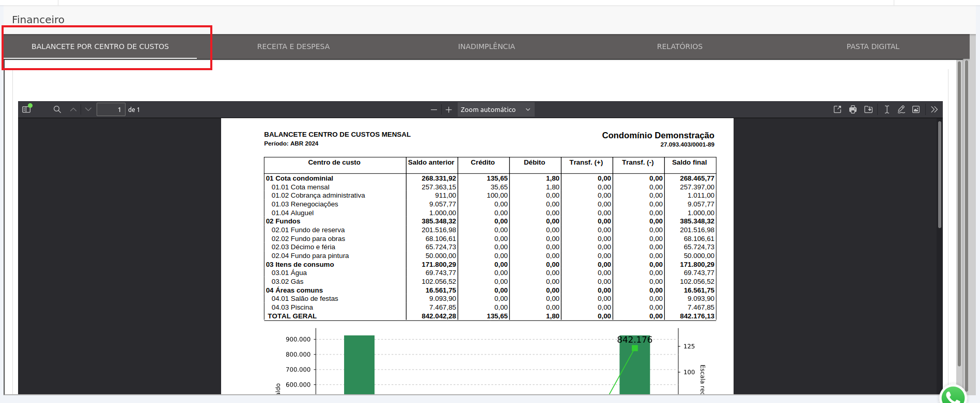Click the 'Transf. (+)' column header

586,163
